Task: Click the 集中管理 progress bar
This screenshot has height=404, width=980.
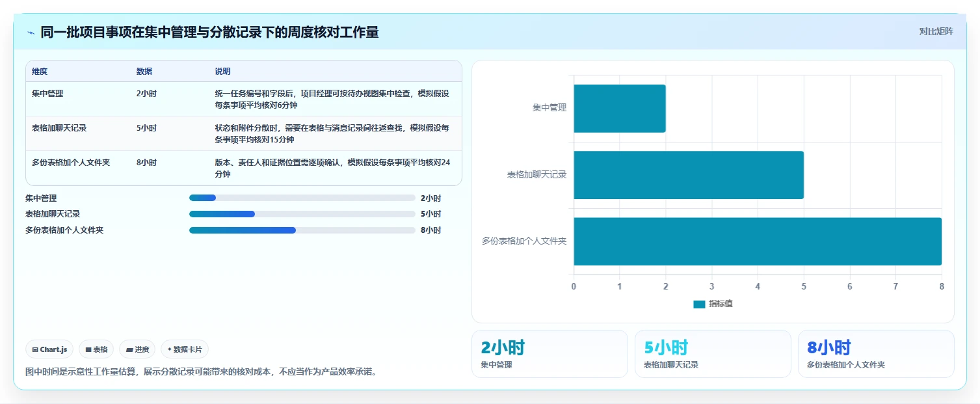Action: tap(302, 198)
